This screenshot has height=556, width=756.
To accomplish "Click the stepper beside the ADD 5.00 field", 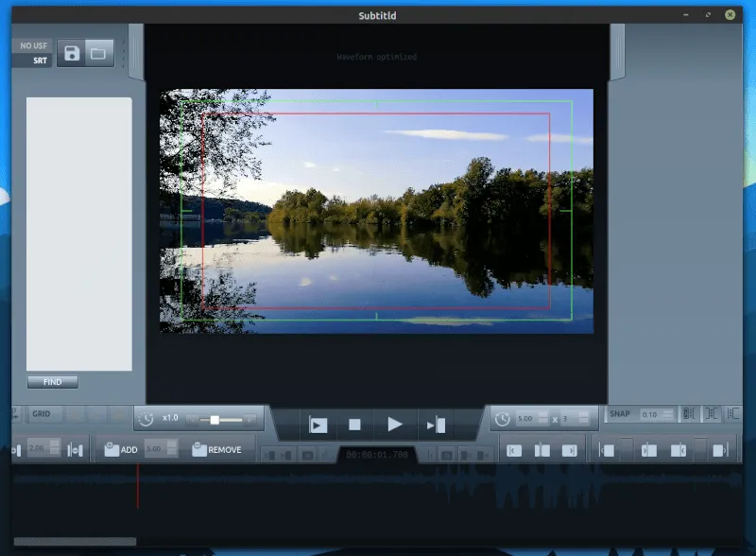I will pos(173,450).
